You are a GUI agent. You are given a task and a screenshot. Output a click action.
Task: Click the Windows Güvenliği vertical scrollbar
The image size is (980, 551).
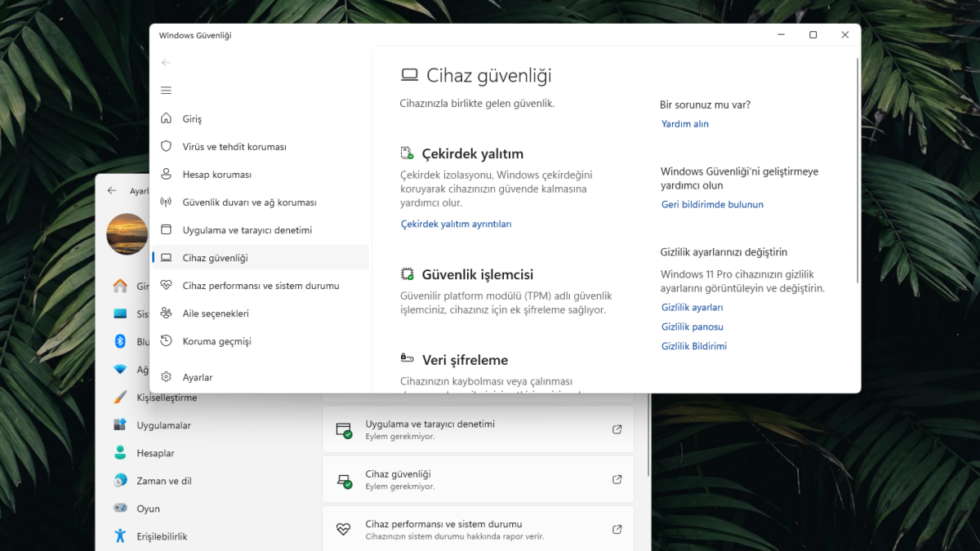point(857,170)
